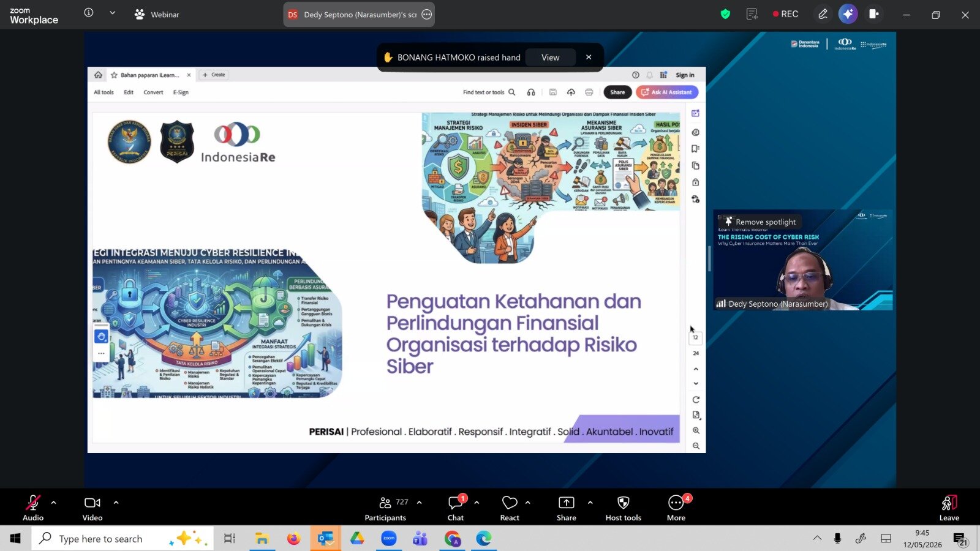Go to next page with down chevron
This screenshot has width=980, height=551.
point(696,384)
